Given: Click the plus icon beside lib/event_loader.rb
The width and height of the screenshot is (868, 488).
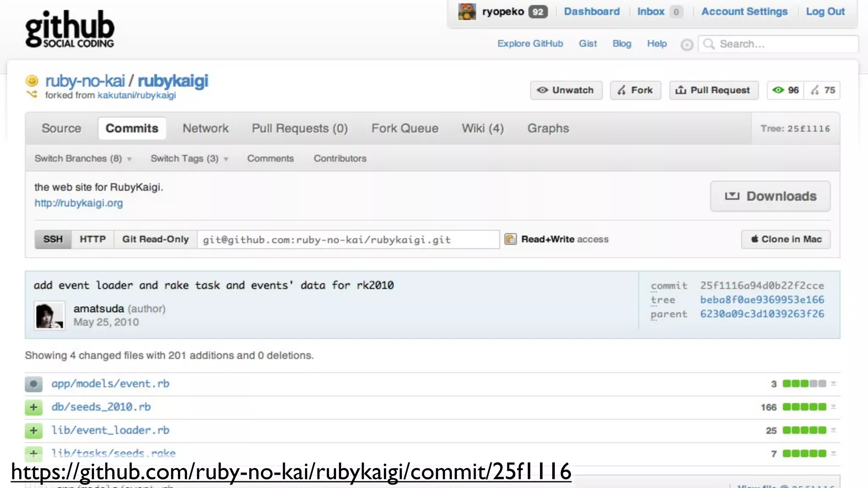Looking at the screenshot, I should 33,431.
